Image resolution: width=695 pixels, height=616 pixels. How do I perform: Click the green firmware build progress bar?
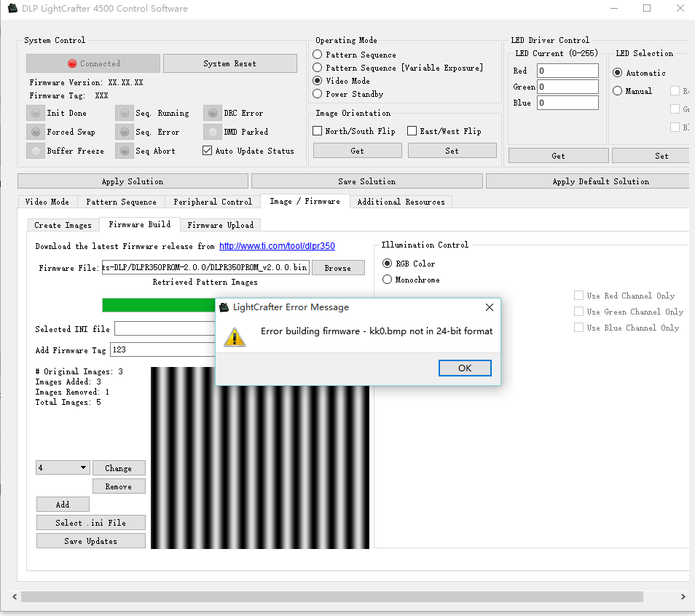(159, 305)
